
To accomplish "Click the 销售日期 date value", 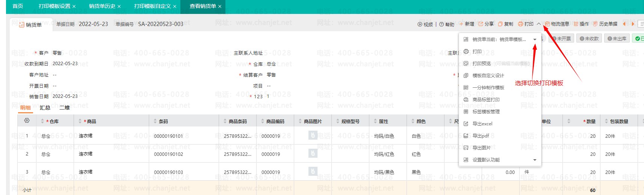I will coord(65,96).
